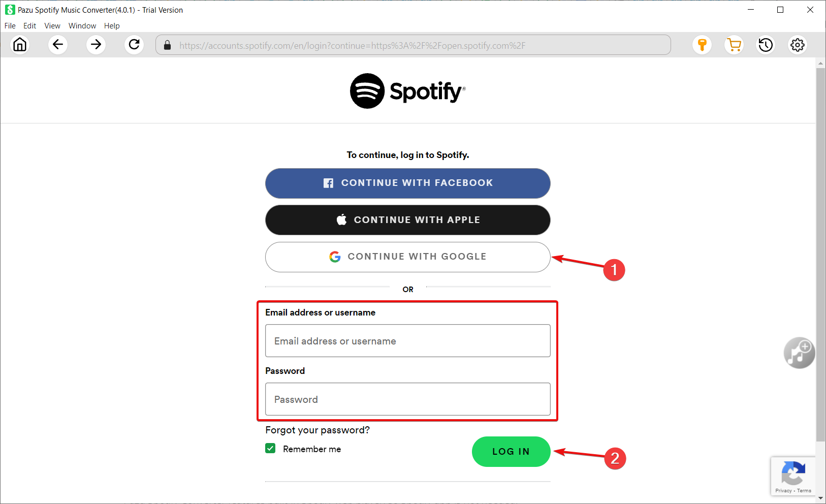The width and height of the screenshot is (826, 504).
Task: Open the View menu
Action: pos(52,26)
